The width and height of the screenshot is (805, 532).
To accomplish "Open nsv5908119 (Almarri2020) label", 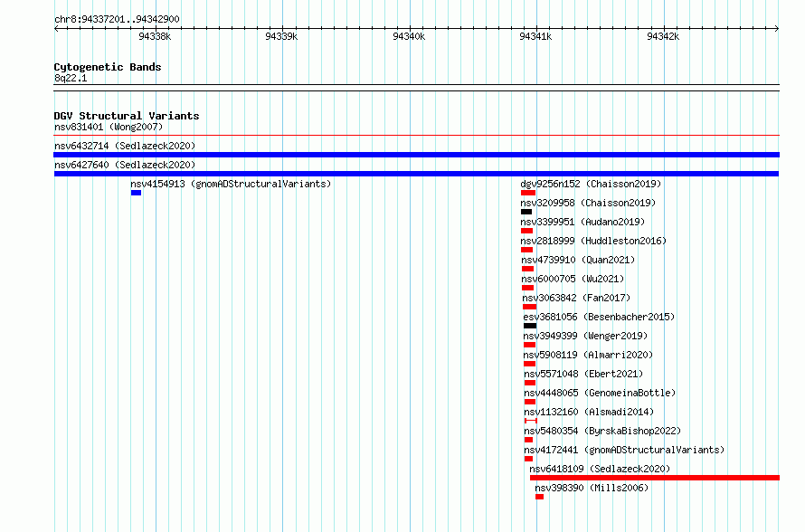I will pos(588,355).
